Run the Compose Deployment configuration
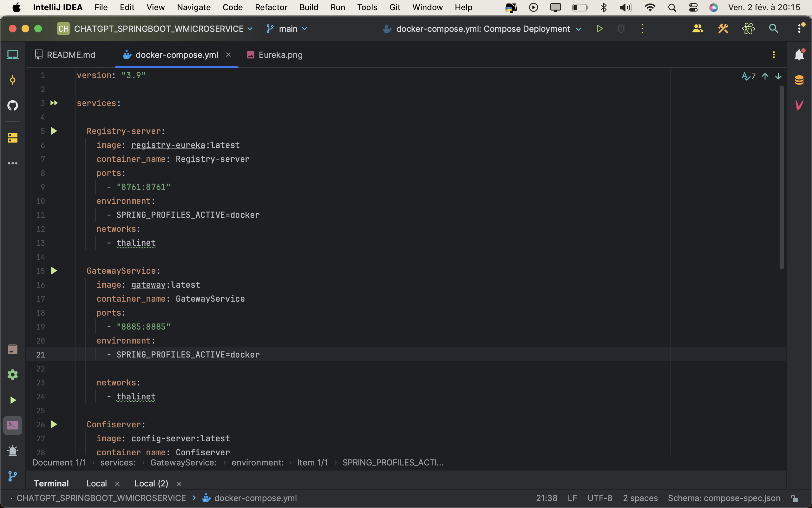Viewport: 812px width, 508px height. click(600, 29)
